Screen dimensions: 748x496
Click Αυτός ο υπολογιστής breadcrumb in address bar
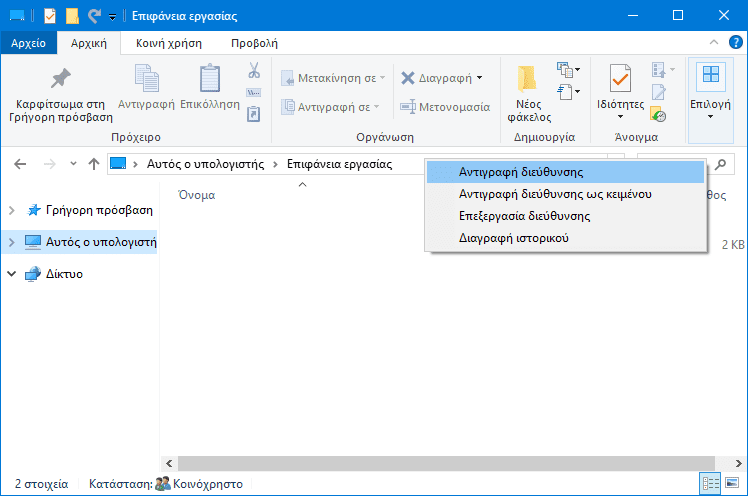[205, 164]
